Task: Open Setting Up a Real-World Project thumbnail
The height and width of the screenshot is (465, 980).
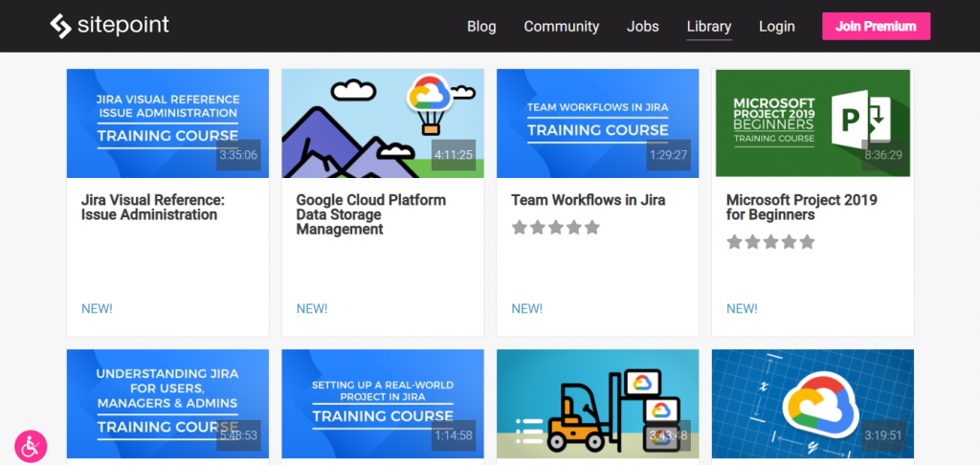Action: (382, 404)
